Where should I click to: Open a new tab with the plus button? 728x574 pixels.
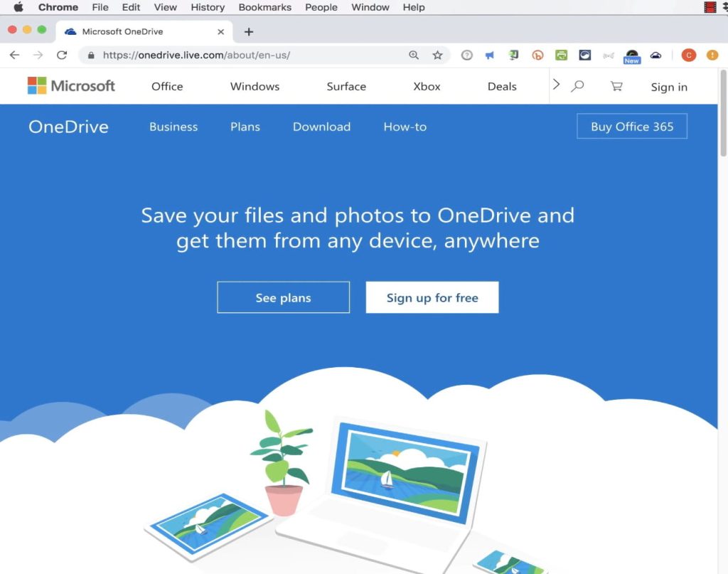coord(248,31)
